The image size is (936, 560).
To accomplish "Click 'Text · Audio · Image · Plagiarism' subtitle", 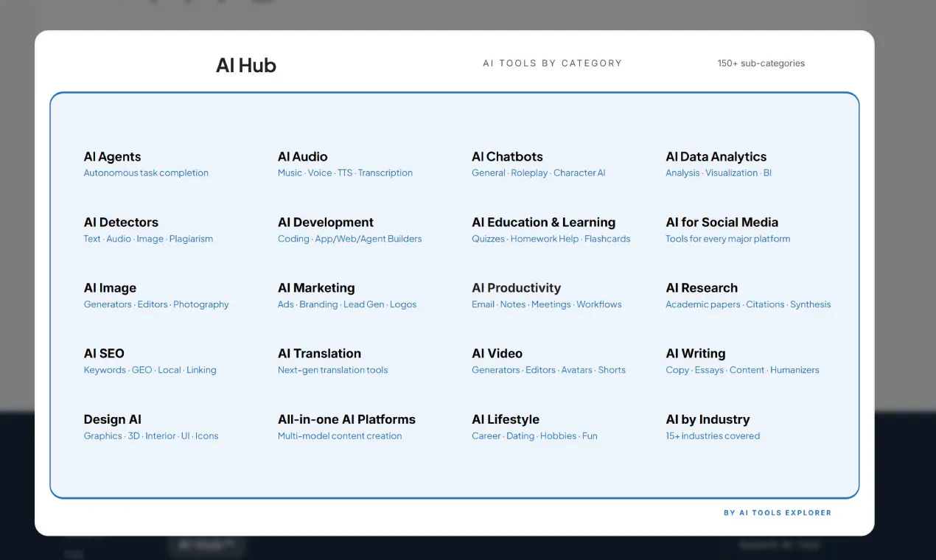I will coord(148,239).
